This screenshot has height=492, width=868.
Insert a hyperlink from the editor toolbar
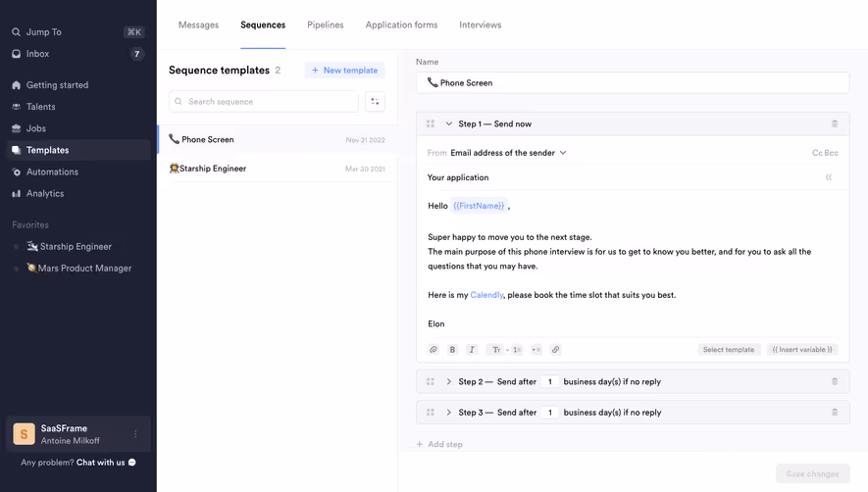click(555, 349)
